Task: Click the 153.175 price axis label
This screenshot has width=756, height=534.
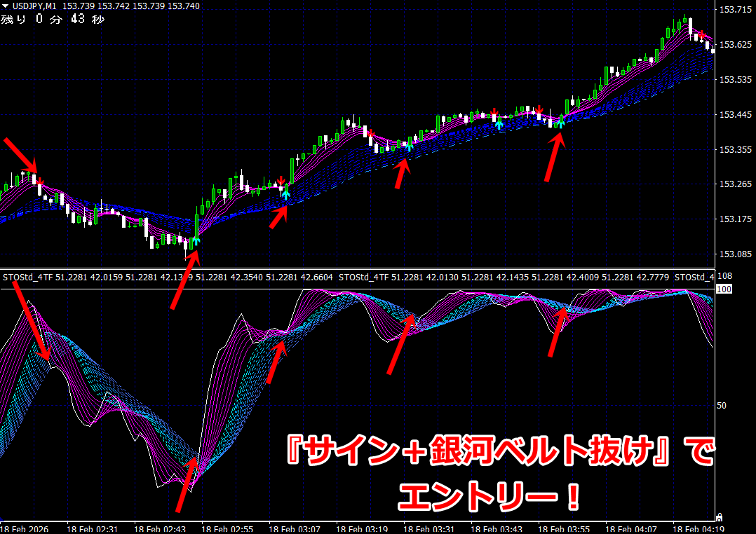Action: 735,219
